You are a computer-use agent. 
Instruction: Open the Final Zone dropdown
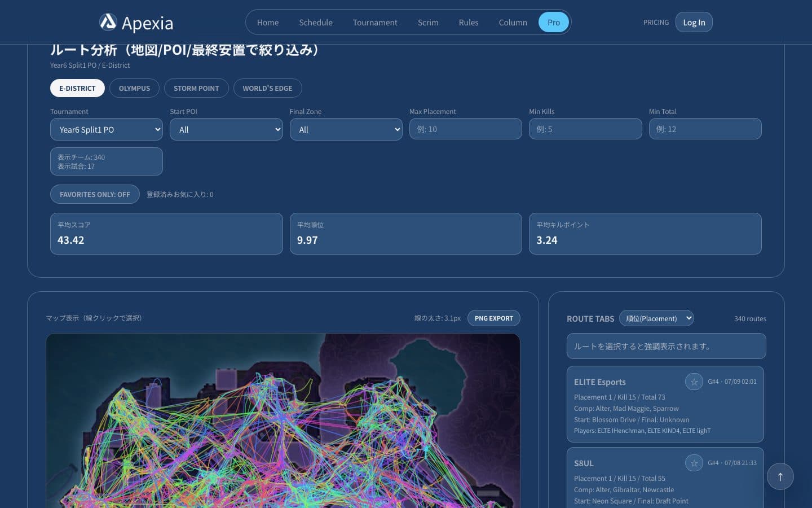[x=346, y=129]
